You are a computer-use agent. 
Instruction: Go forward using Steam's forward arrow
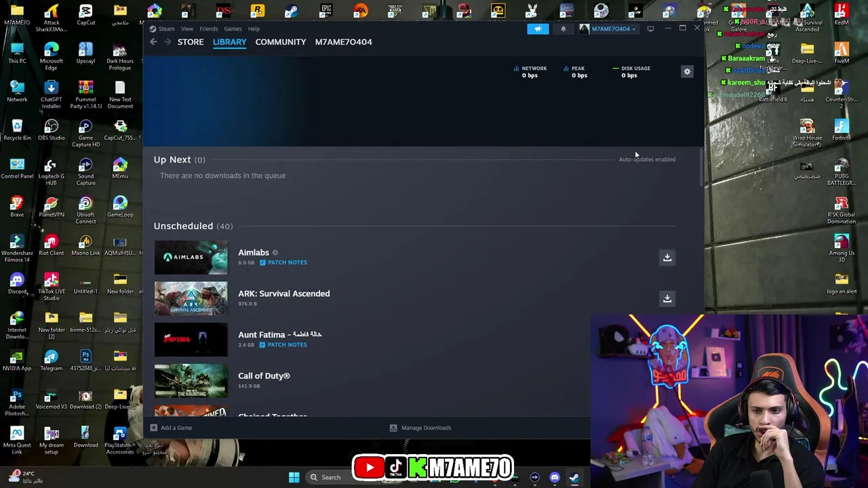167,42
